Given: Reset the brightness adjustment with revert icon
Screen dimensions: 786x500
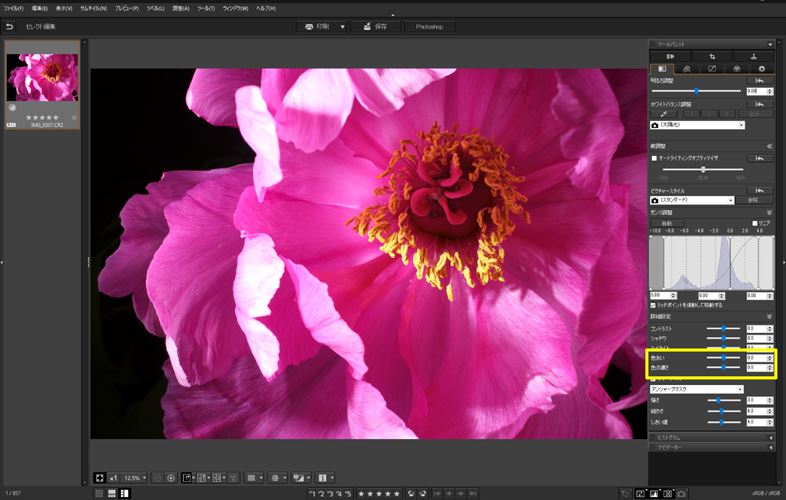Looking at the screenshot, I should coord(759,81).
